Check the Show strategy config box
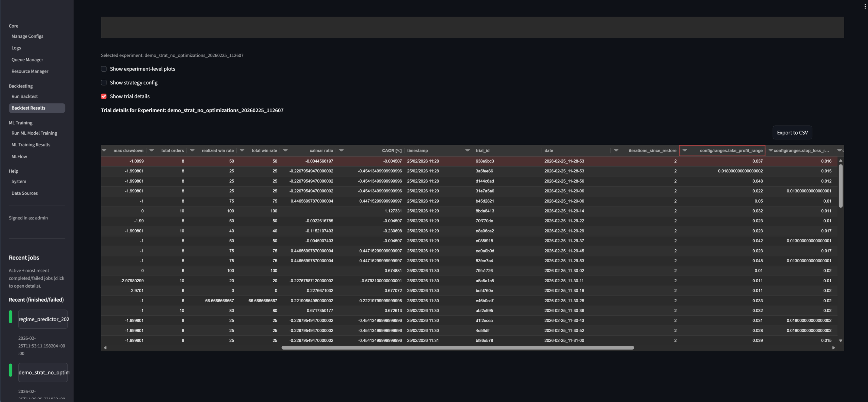Screen dimensions: 868x402 (104, 83)
